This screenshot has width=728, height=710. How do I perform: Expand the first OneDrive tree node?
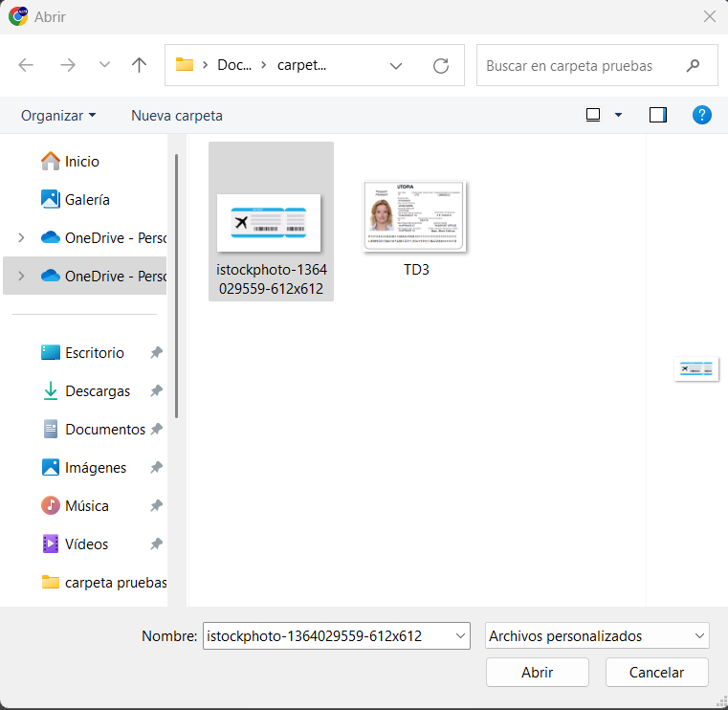tap(22, 237)
